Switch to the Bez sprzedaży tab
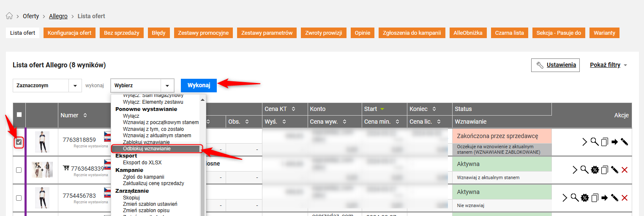The image size is (644, 216). click(x=122, y=33)
